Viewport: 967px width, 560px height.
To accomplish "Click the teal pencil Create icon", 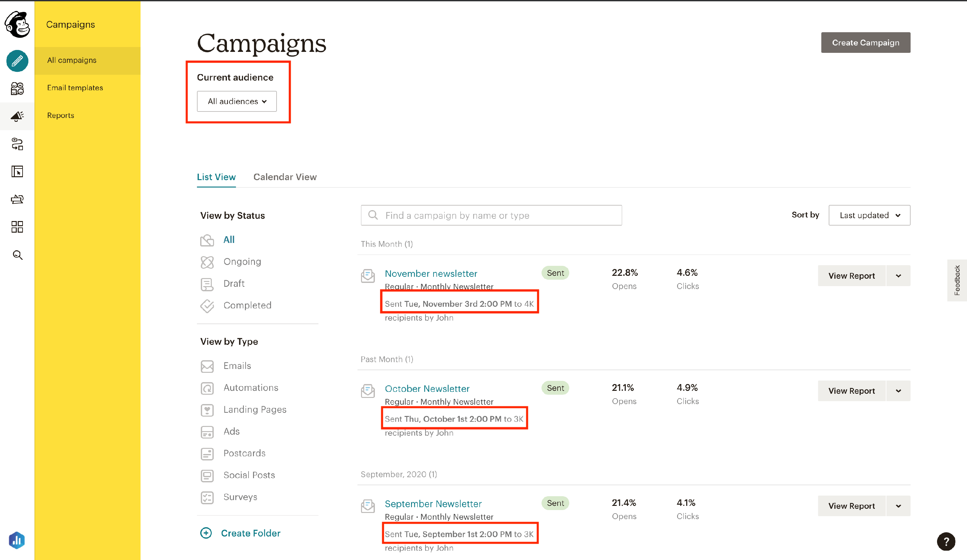I will click(17, 61).
